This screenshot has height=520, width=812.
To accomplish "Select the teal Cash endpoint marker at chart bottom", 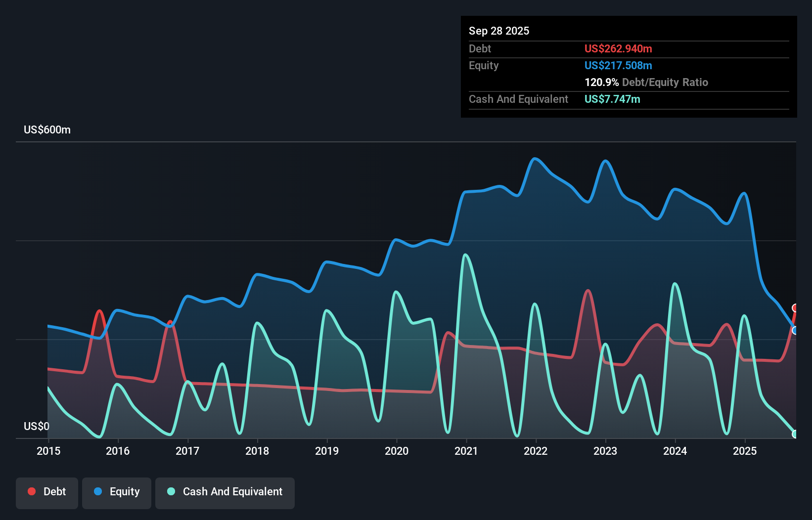I will 795,434.
